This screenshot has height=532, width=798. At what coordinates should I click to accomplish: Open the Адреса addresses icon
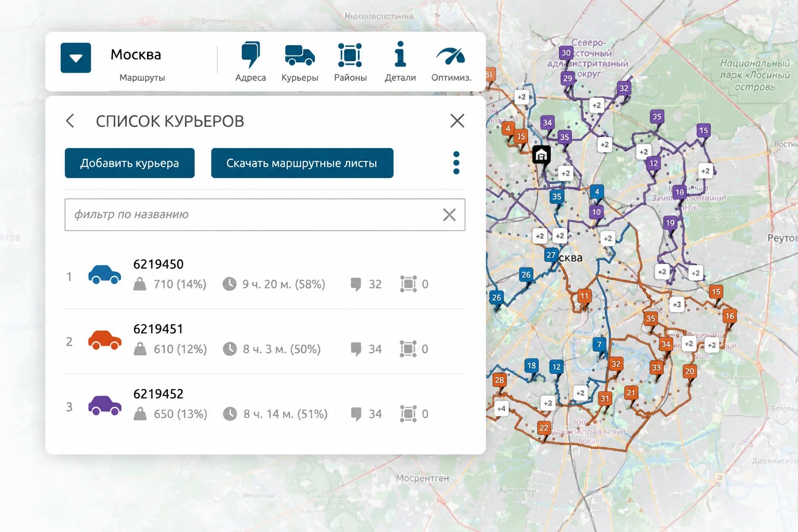pos(250,55)
